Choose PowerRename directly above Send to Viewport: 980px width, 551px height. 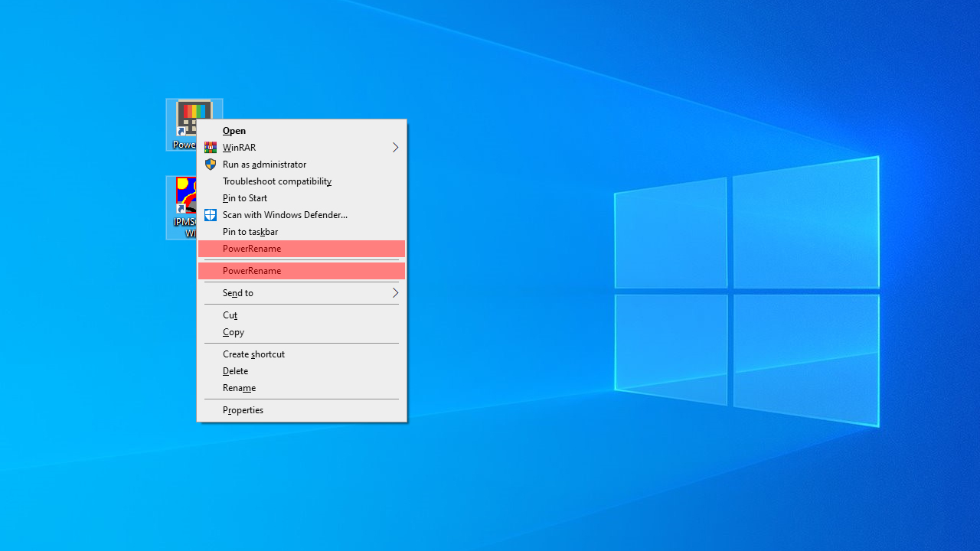pos(302,271)
